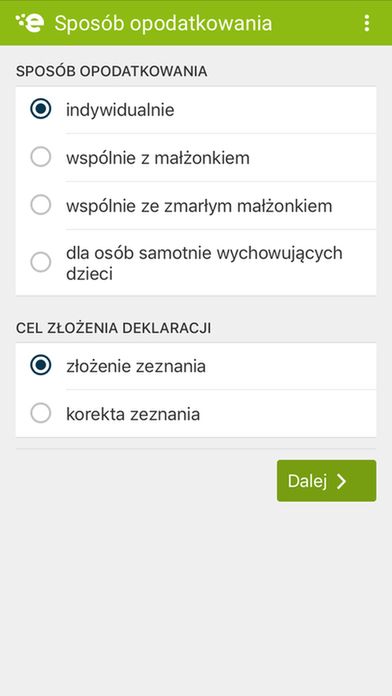
Task: Pick the 'wspólnie ze zmarłym małżonkiem' radio circle
Action: (40, 205)
